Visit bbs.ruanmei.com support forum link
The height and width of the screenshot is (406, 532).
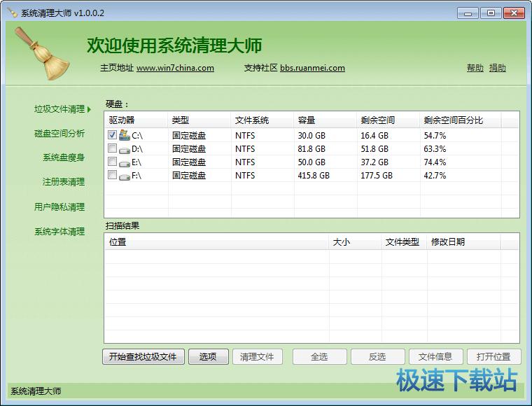point(312,68)
